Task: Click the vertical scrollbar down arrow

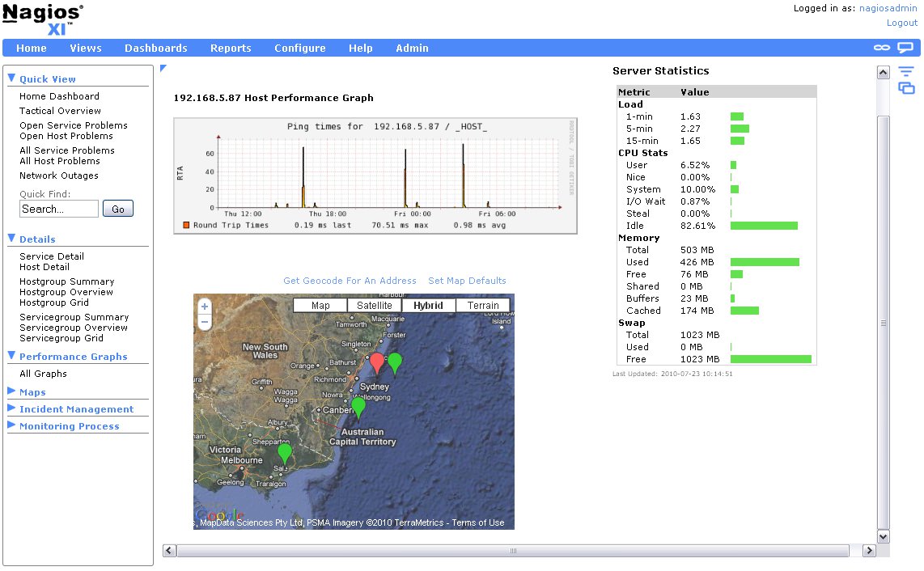Action: point(883,536)
